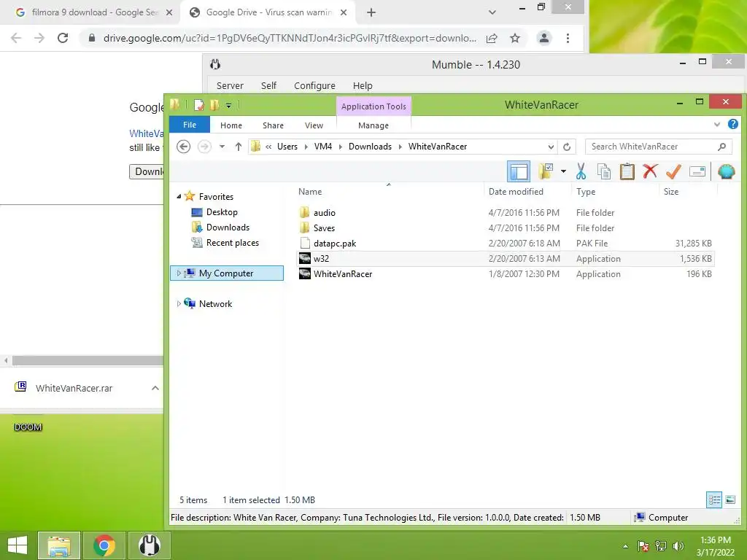Paste with the clipboard toolbar icon
The height and width of the screenshot is (560, 747).
coord(627,171)
